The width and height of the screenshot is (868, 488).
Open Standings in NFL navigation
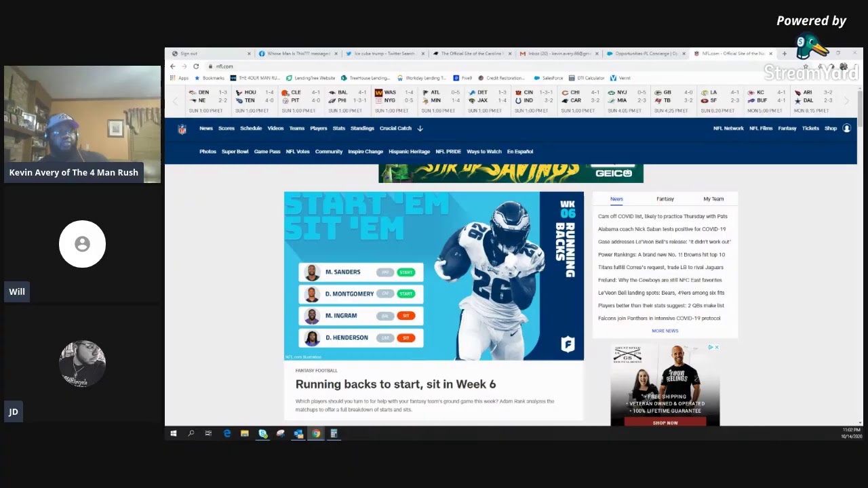pyautogui.click(x=362, y=128)
